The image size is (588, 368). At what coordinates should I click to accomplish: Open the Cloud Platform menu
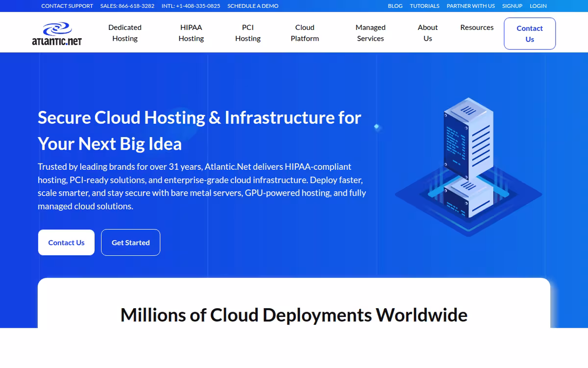[305, 33]
